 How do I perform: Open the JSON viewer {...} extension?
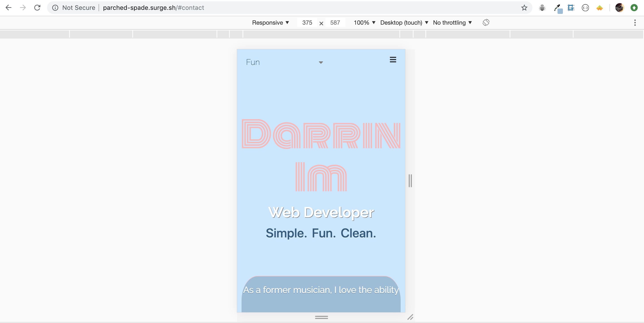[x=585, y=8]
